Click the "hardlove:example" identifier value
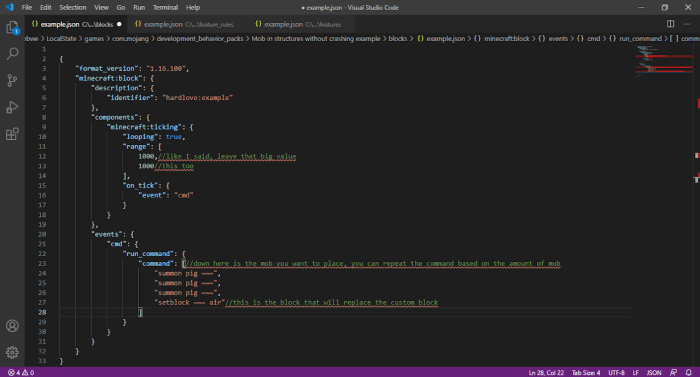 tap(198, 97)
